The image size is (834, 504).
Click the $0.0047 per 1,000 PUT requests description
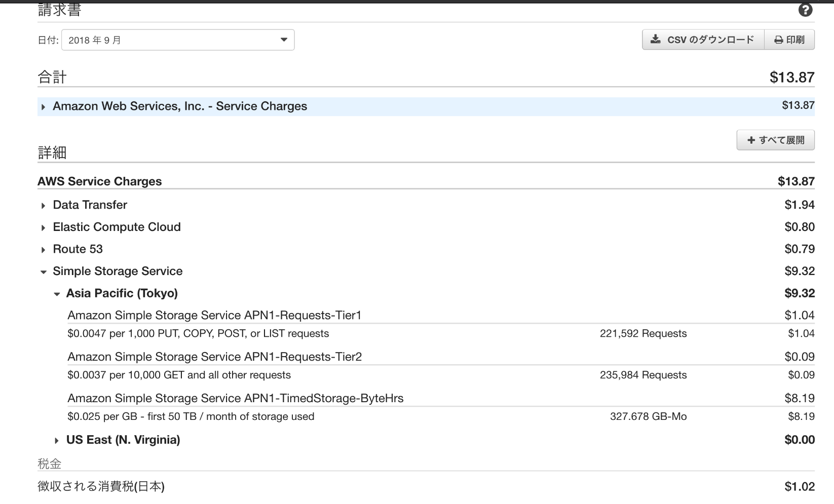(x=198, y=333)
